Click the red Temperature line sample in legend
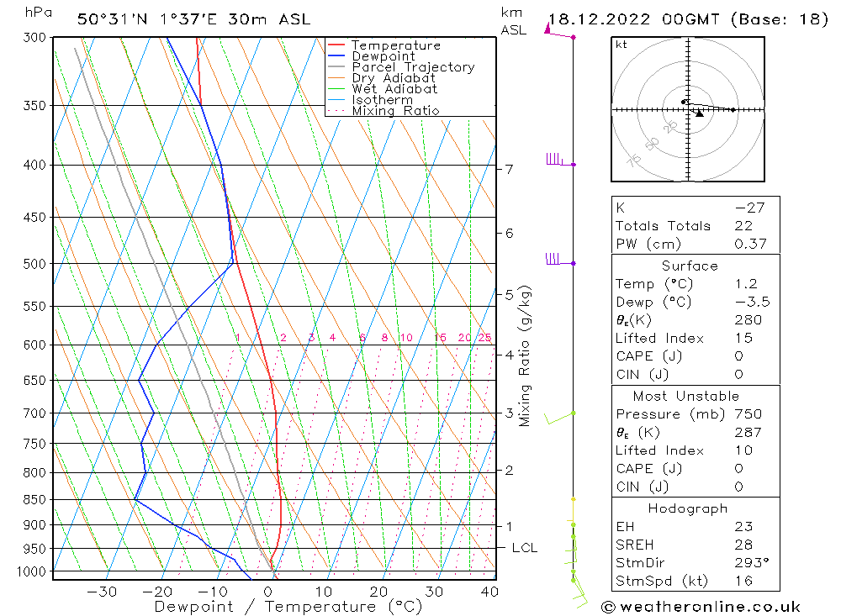The image size is (841, 616). pos(336,45)
